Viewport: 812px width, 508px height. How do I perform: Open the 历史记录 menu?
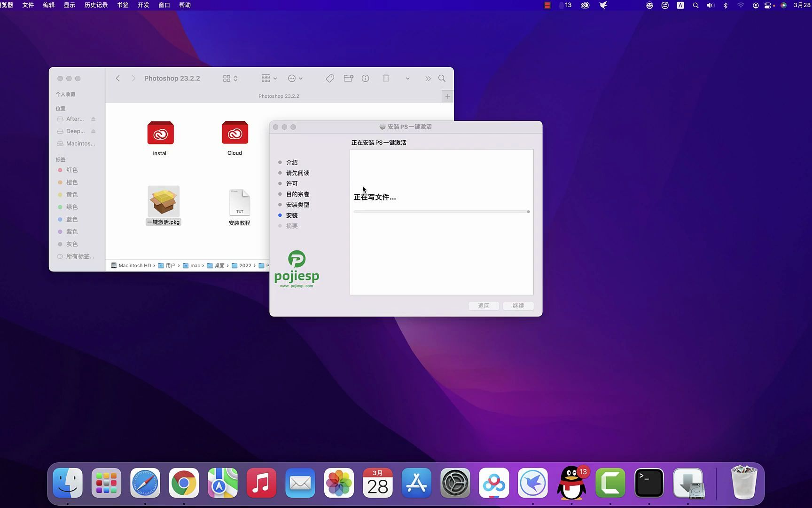point(96,5)
